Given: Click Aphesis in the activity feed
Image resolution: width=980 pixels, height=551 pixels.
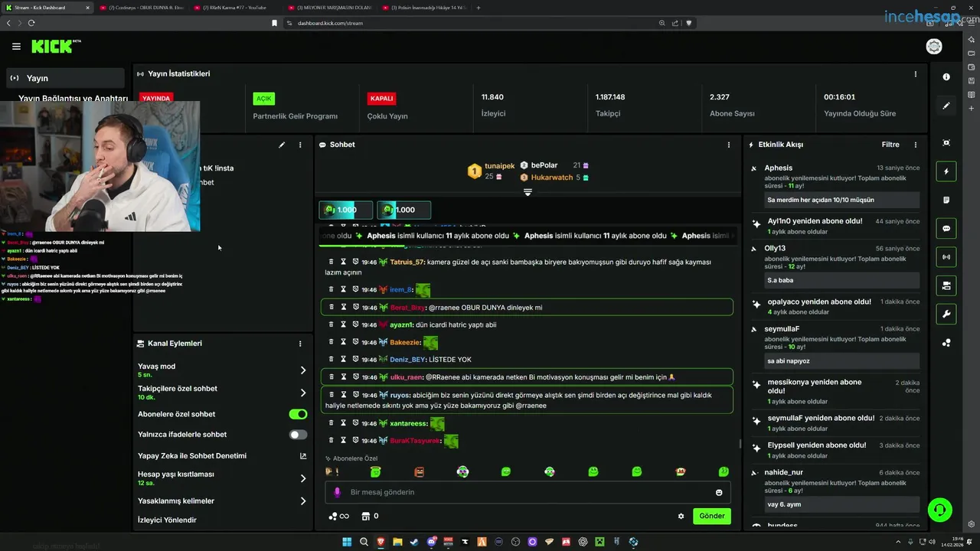Looking at the screenshot, I should pos(778,168).
